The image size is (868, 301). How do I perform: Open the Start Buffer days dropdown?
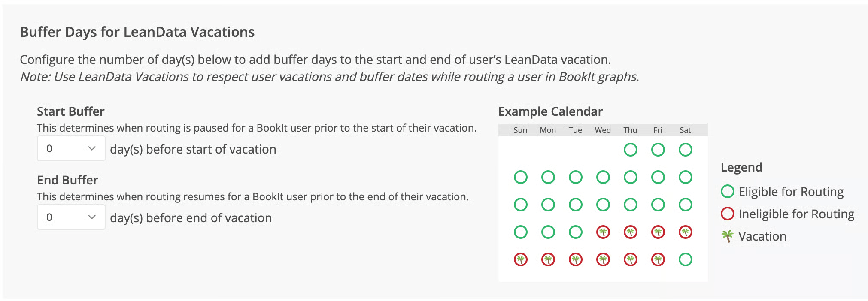71,148
